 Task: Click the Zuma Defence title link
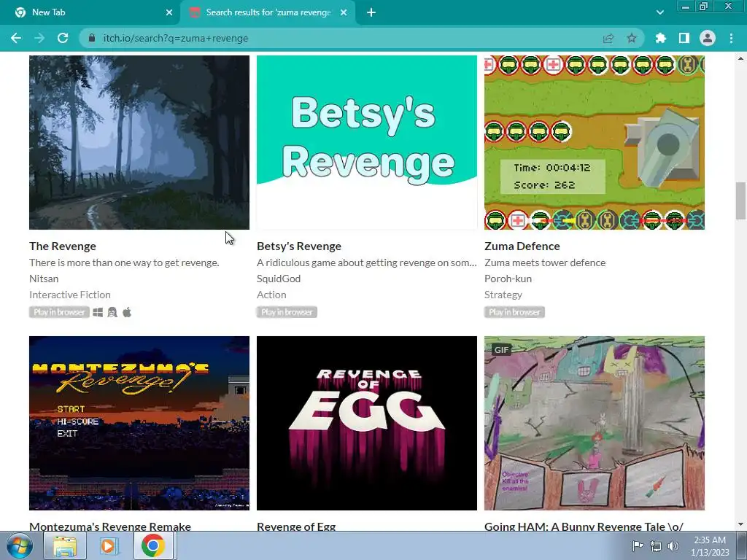522,246
